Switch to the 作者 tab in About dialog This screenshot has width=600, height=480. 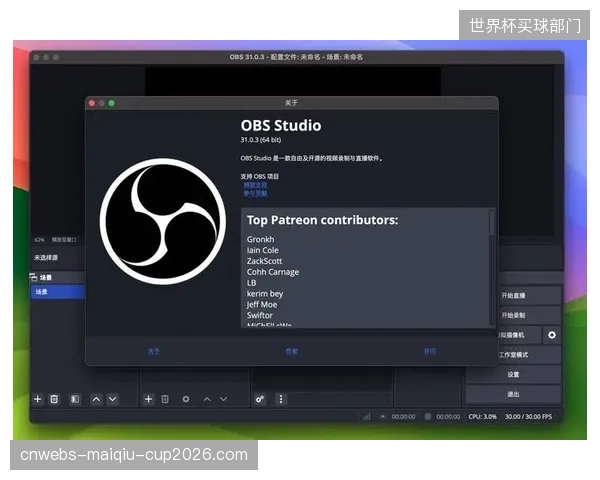click(x=292, y=351)
